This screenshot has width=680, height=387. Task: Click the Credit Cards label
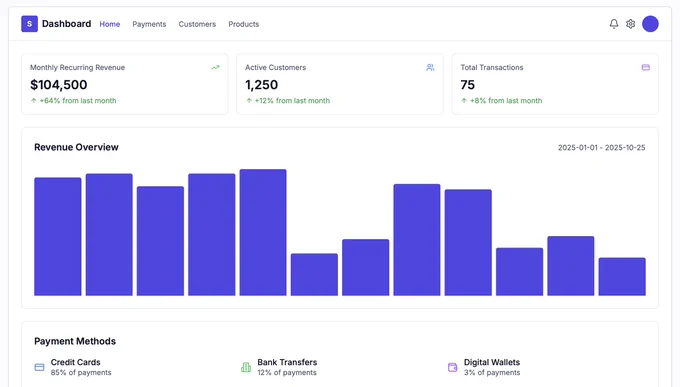75,362
